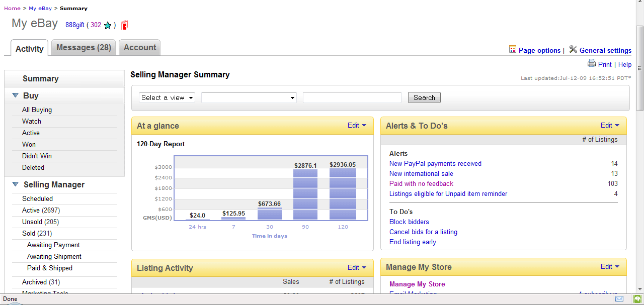The height and width of the screenshot is (305, 644).
Task: Open Active under Buy section
Action: (31, 133)
